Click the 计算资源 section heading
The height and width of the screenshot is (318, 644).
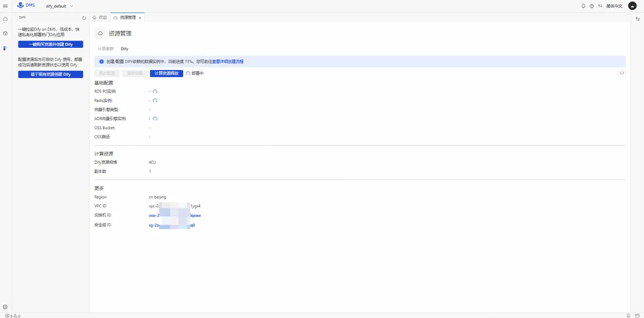pyautogui.click(x=103, y=153)
